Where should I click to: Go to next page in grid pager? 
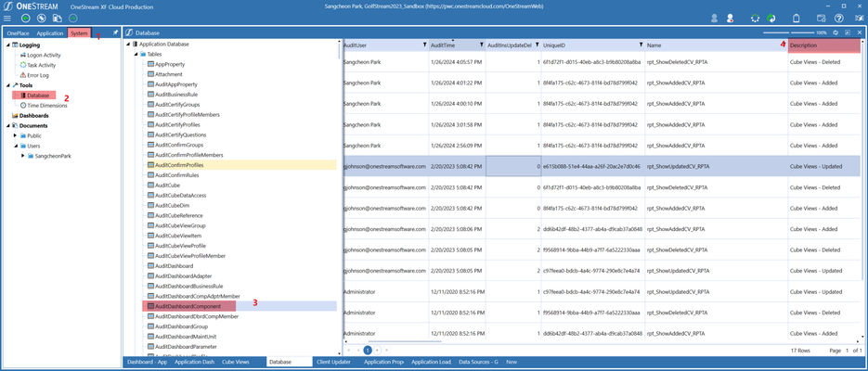pos(378,350)
